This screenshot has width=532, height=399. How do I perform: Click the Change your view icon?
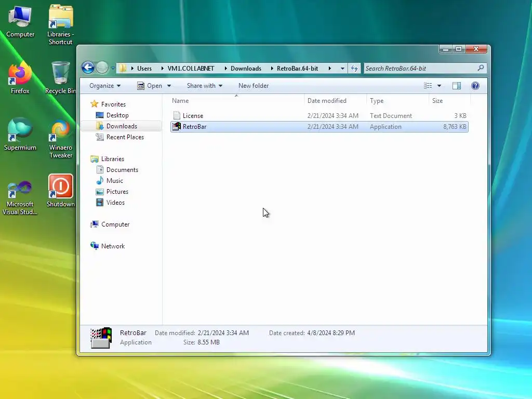tap(428, 86)
